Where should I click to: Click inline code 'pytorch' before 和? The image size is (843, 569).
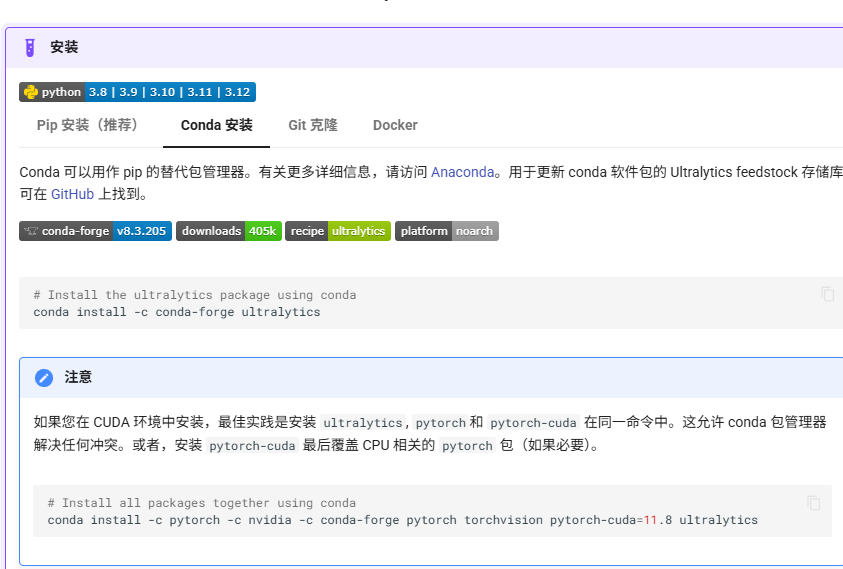pos(441,423)
